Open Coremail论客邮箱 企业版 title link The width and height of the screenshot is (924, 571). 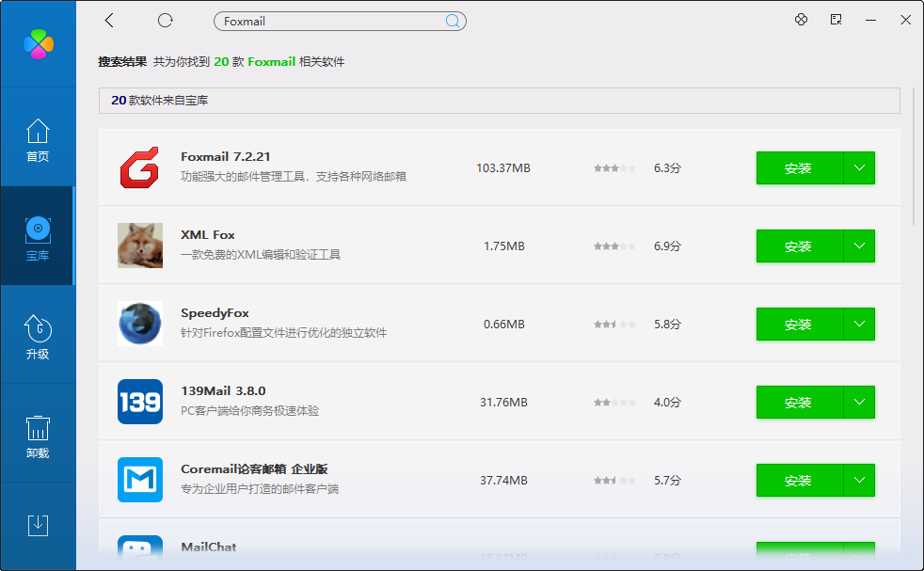tap(254, 469)
